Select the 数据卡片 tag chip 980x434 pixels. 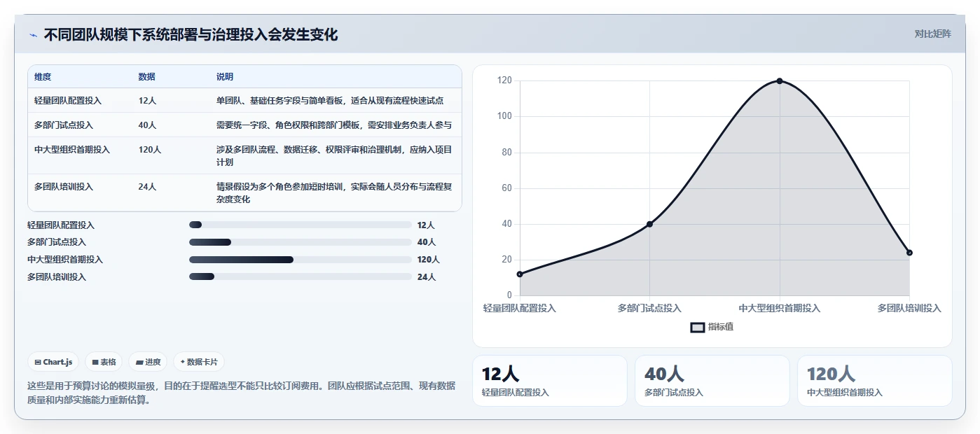(199, 362)
